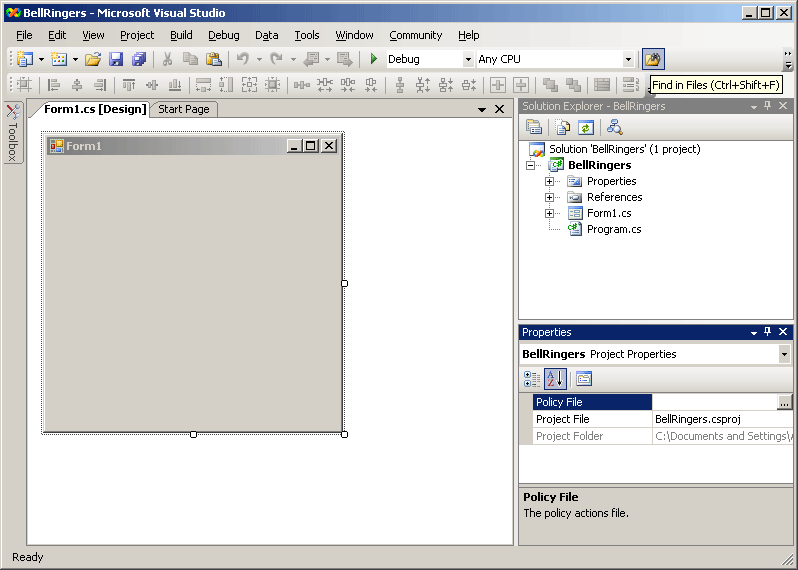The height and width of the screenshot is (570, 798).
Task: Click the Make Horizontal Spacing Equal icon
Action: [302, 84]
